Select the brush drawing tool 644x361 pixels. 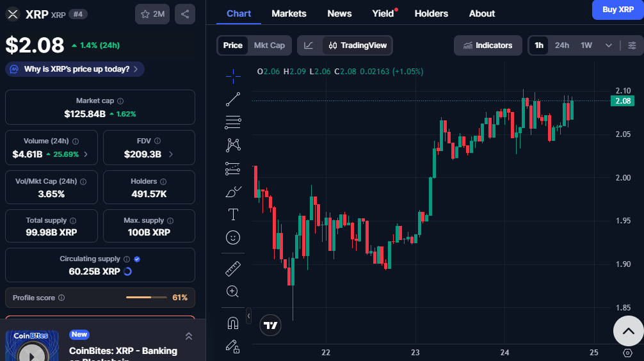click(233, 191)
